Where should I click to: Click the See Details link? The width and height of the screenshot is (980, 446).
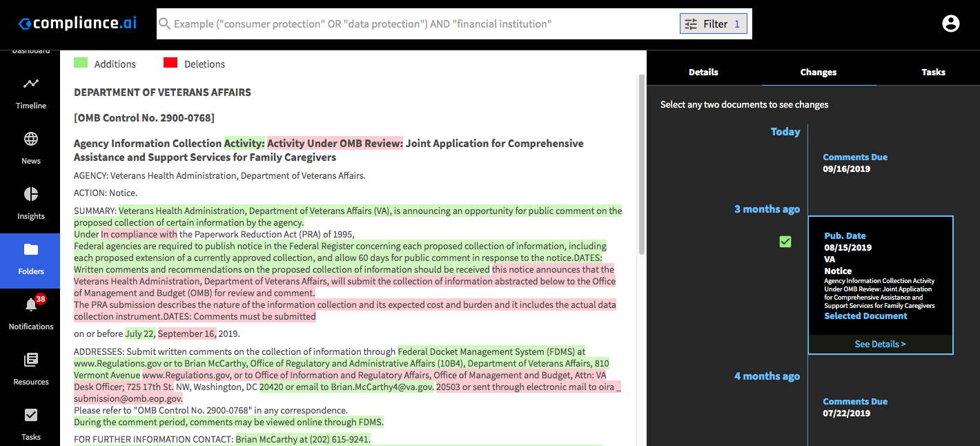point(880,344)
